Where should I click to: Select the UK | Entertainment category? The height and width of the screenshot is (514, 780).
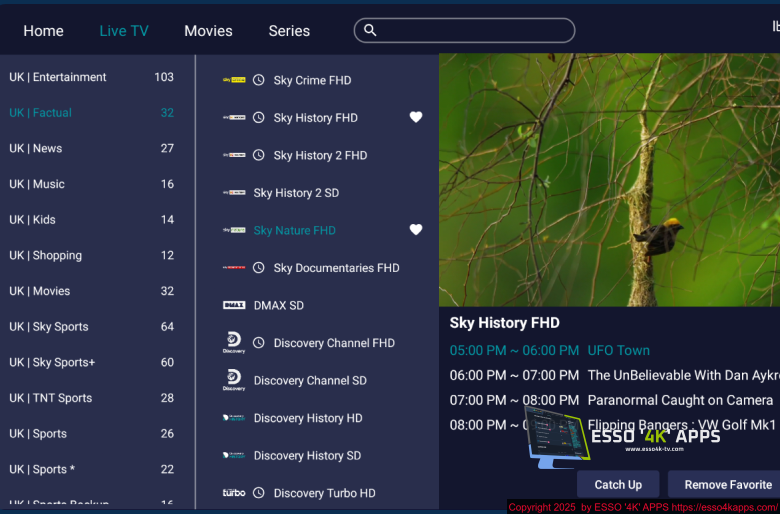click(92, 77)
